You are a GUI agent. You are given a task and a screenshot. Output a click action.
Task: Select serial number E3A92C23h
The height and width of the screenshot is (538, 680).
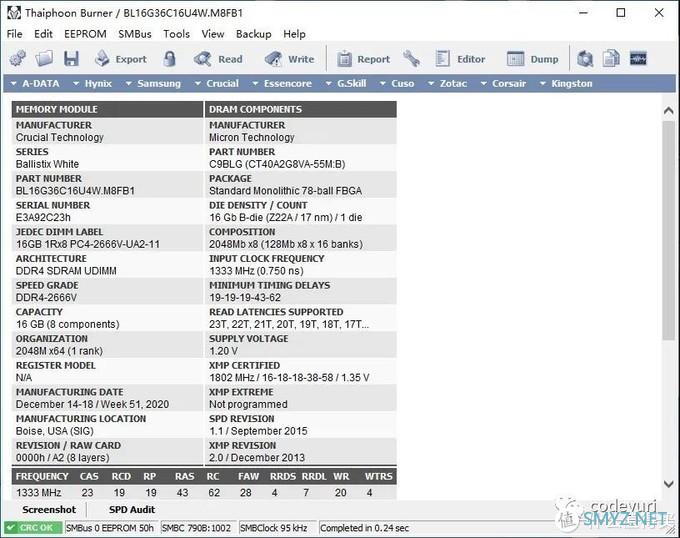click(43, 217)
